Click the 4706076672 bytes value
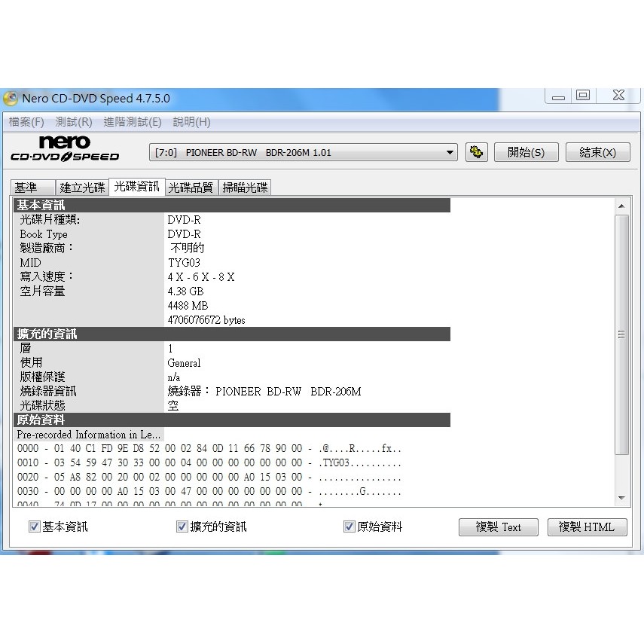Screen dimensions: 644x644 click(x=206, y=320)
